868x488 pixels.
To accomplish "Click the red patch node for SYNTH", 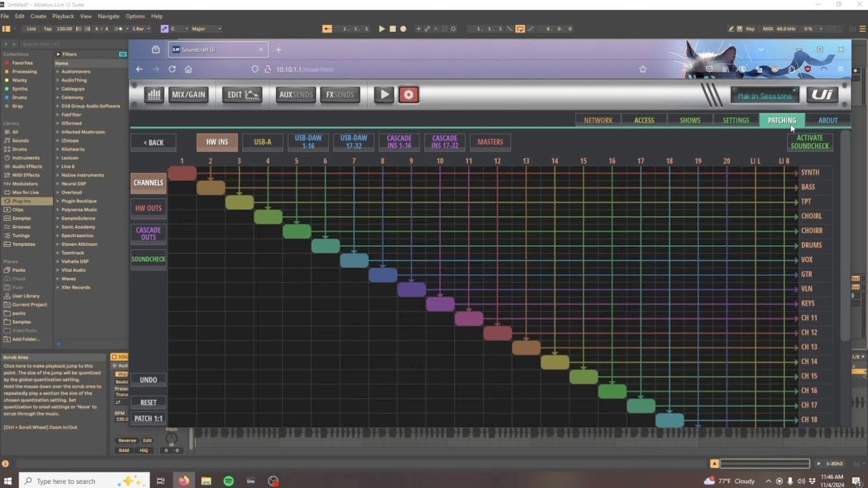I will pos(182,173).
